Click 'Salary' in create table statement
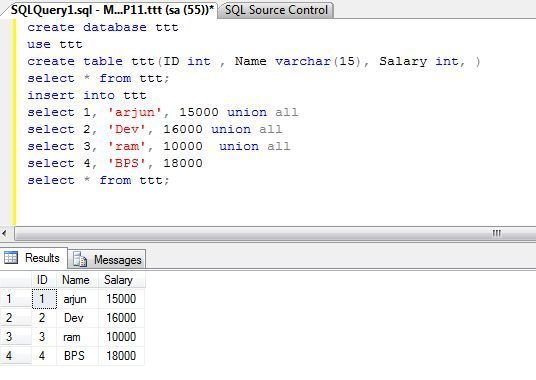Screen dimensions: 536x380 click(403, 62)
